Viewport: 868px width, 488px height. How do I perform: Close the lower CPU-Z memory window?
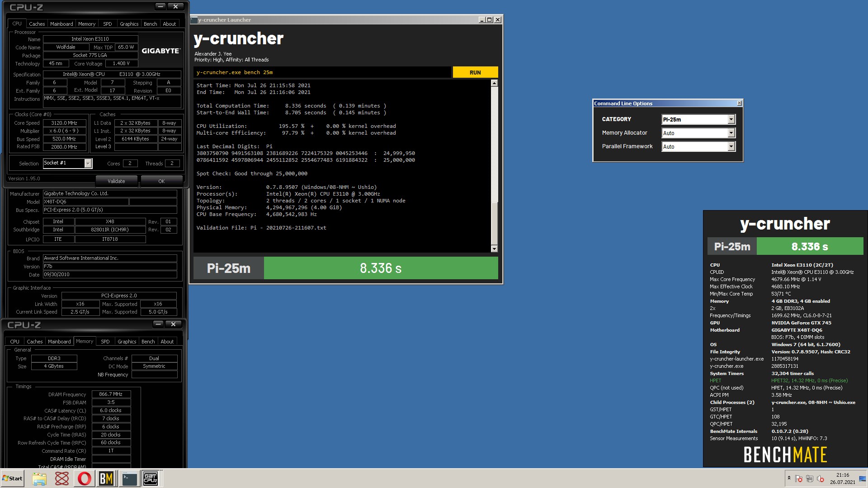pyautogui.click(x=173, y=324)
